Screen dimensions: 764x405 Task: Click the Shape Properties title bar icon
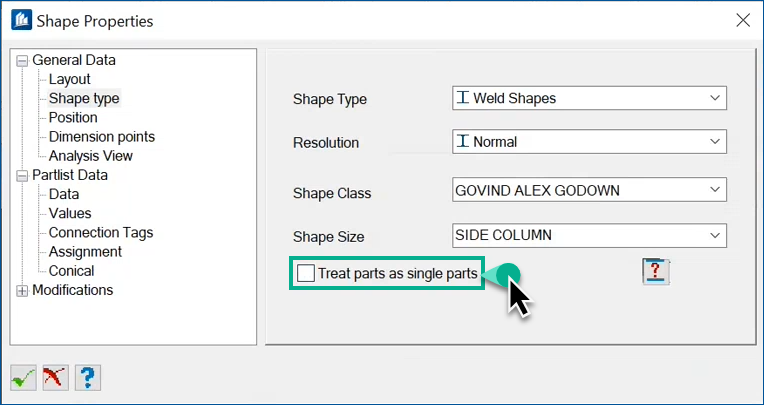pos(18,20)
